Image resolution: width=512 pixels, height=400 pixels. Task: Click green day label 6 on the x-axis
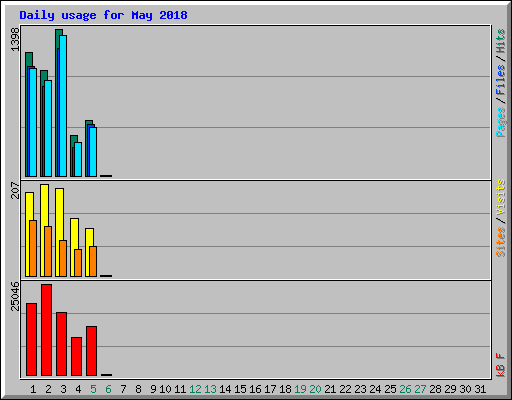pyautogui.click(x=108, y=389)
